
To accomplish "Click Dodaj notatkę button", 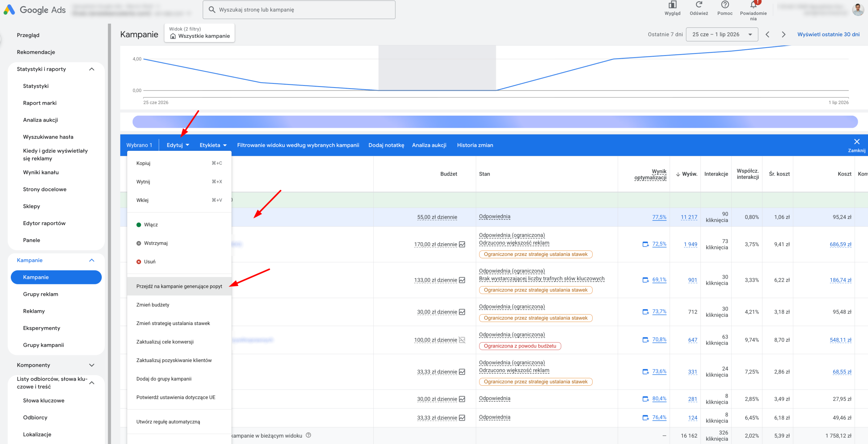I will coord(386,145).
